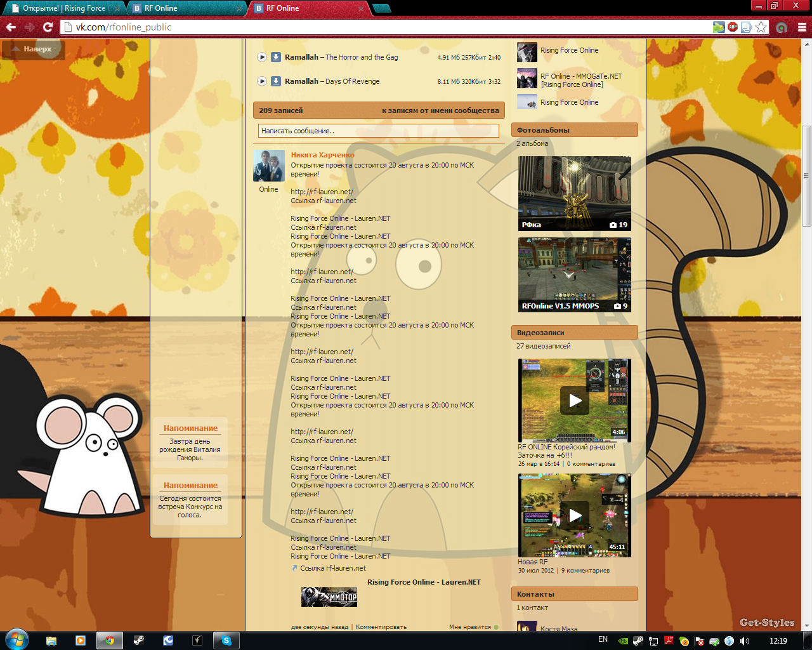Open the Windows Start menu

(16, 640)
